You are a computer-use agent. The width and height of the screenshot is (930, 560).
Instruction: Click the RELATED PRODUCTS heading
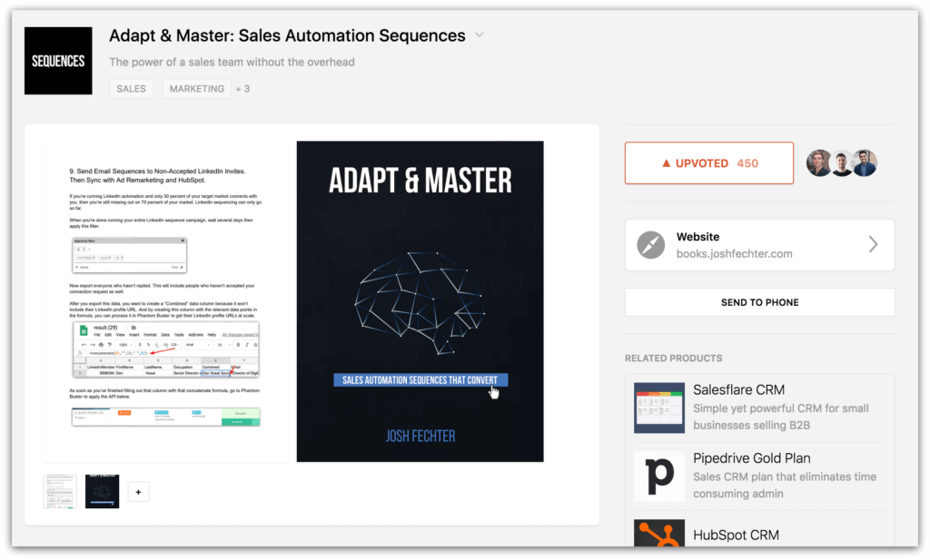pyautogui.click(x=673, y=359)
